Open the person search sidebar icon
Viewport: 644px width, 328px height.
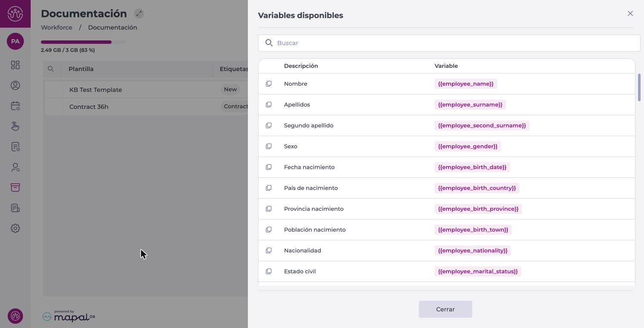tap(15, 167)
